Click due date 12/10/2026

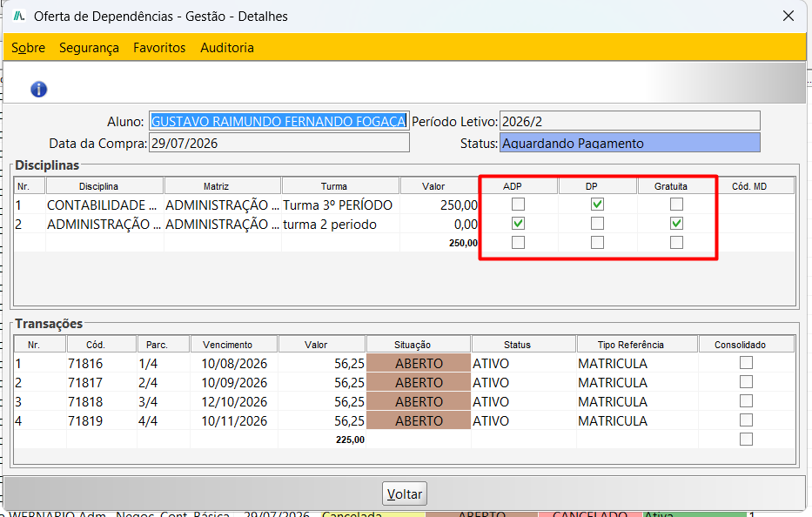point(234,402)
